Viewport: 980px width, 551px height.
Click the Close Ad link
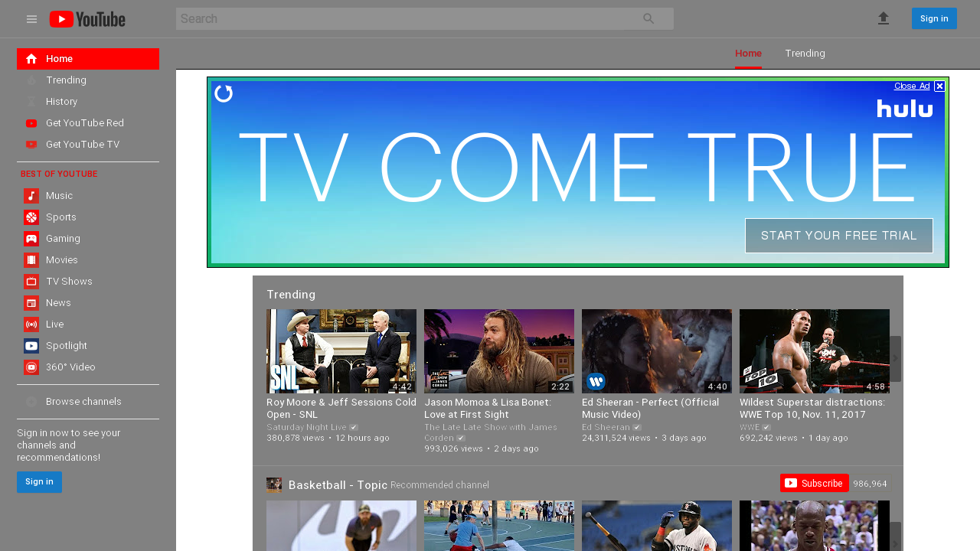[912, 86]
